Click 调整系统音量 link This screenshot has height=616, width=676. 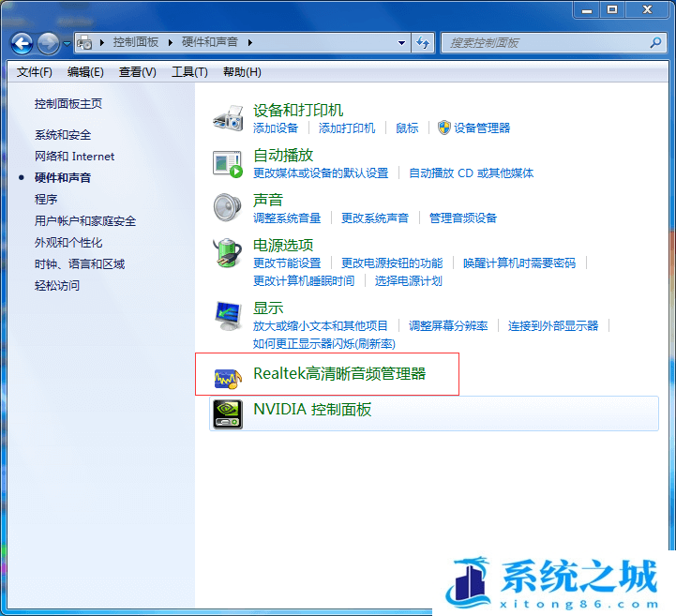click(287, 218)
